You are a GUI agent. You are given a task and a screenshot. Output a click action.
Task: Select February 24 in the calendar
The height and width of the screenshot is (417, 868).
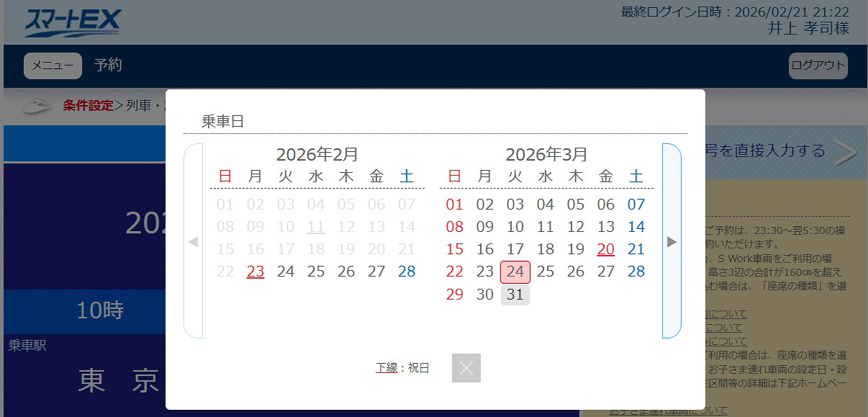(x=286, y=272)
